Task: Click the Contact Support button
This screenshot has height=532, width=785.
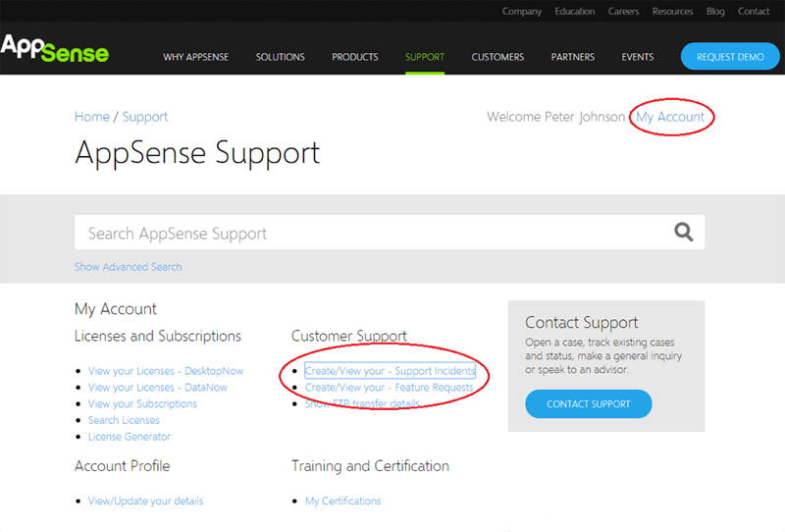Action: click(x=588, y=403)
